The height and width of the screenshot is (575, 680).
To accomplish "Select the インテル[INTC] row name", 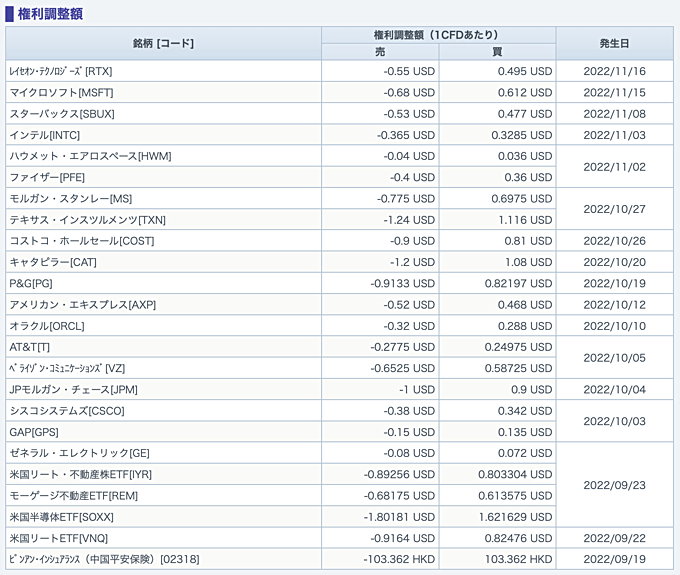I will (x=45, y=135).
